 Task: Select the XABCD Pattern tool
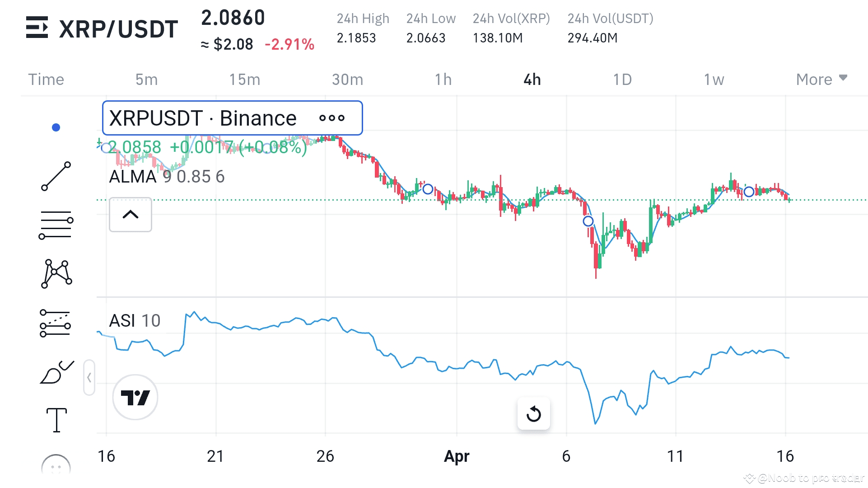click(x=56, y=273)
